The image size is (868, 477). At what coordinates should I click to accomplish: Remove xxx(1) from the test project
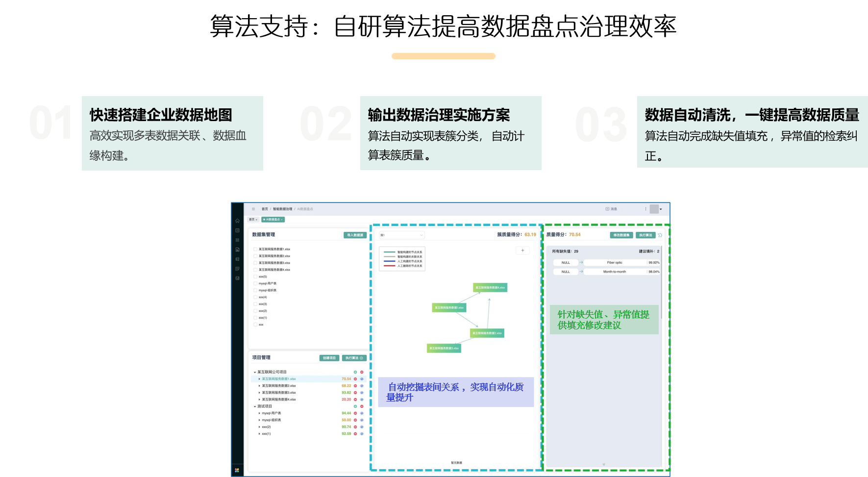(x=355, y=434)
